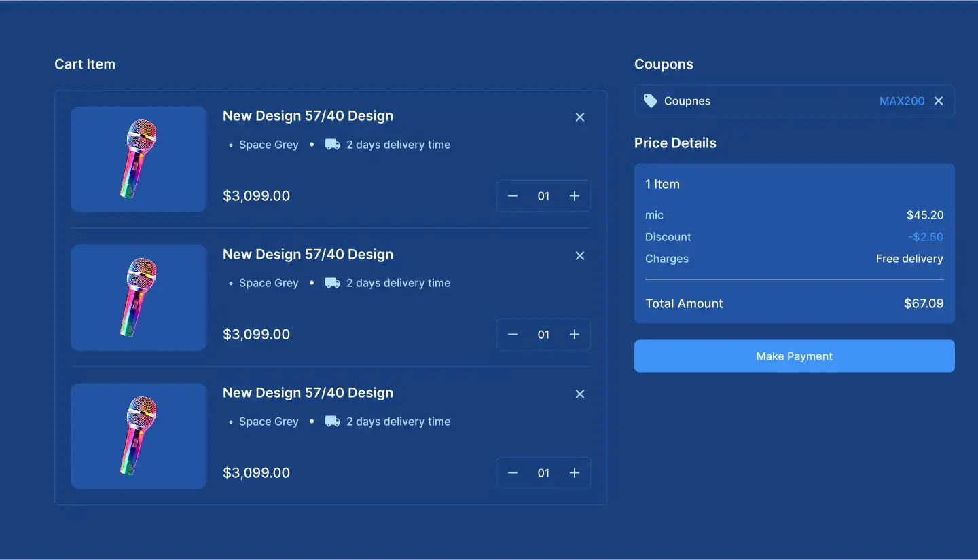Click the 'Price Details' heading
Viewport: 978px width, 560px height.
pos(675,143)
